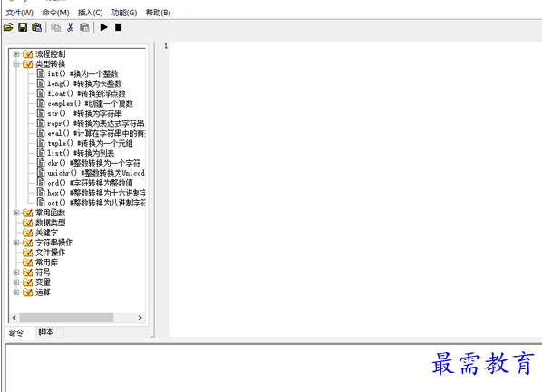Select the 文件操作 tree label
Viewport: 542px width, 392px height.
pyautogui.click(x=51, y=253)
